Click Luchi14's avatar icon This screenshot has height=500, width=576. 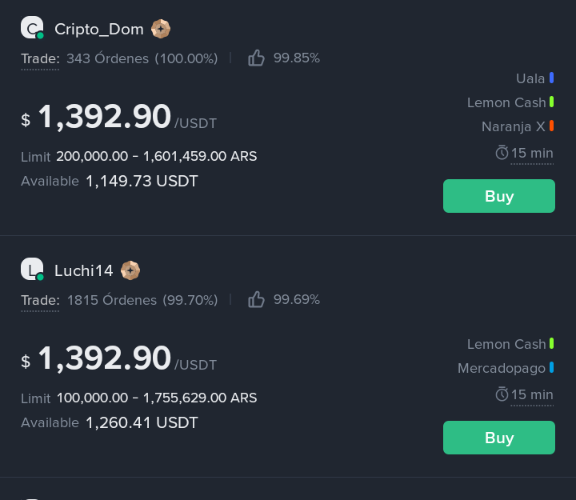(32, 269)
